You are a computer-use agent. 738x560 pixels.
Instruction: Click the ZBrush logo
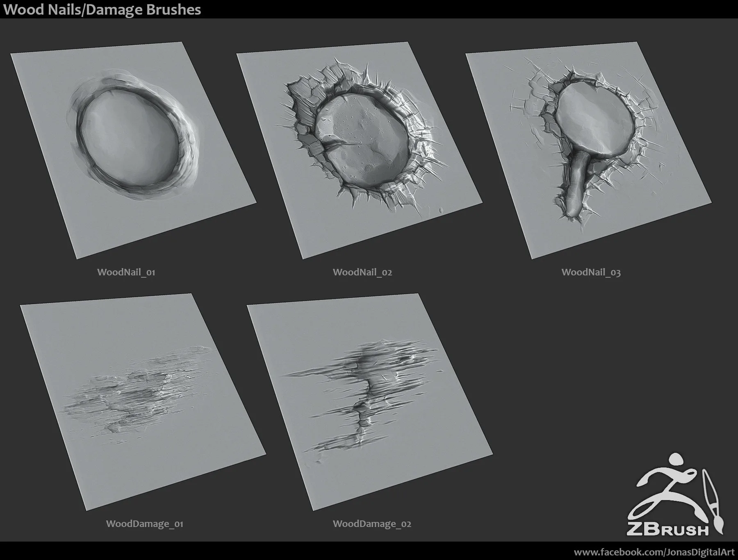[x=675, y=495]
